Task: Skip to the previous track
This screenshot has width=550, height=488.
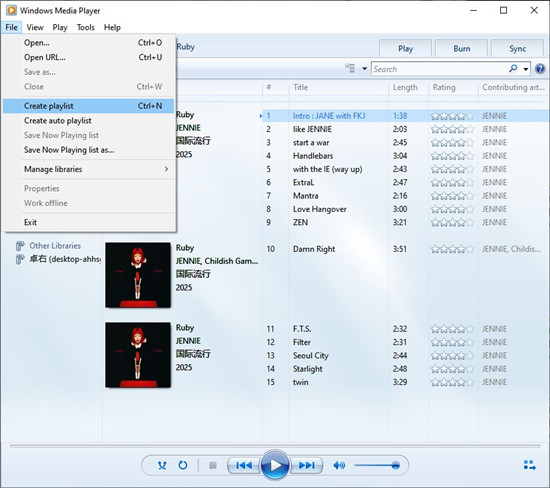Action: [x=244, y=466]
